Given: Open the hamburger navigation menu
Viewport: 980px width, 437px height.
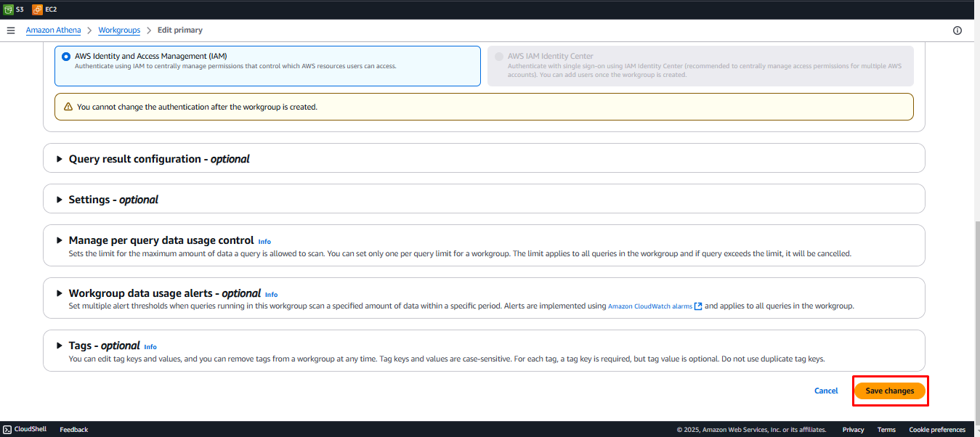Looking at the screenshot, I should (11, 30).
